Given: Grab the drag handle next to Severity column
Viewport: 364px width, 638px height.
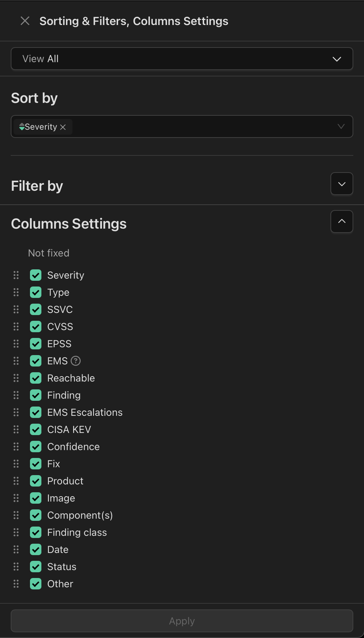Looking at the screenshot, I should tap(16, 275).
